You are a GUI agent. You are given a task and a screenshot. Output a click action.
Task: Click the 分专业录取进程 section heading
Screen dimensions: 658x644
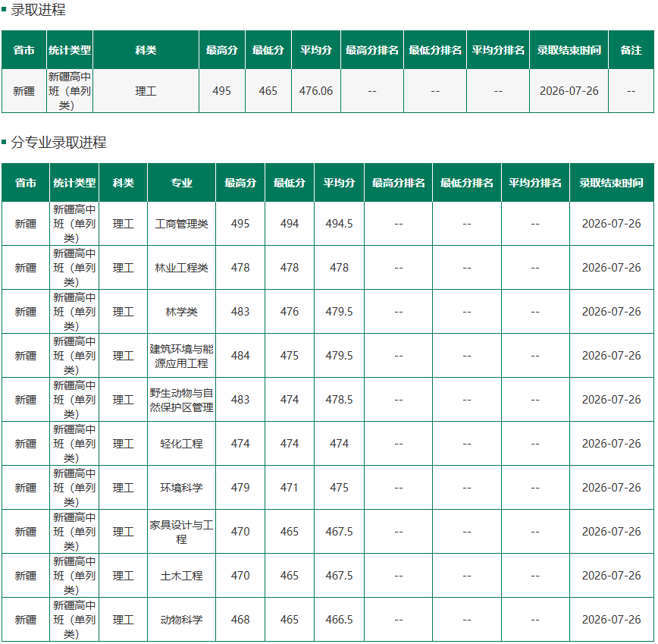[58, 143]
